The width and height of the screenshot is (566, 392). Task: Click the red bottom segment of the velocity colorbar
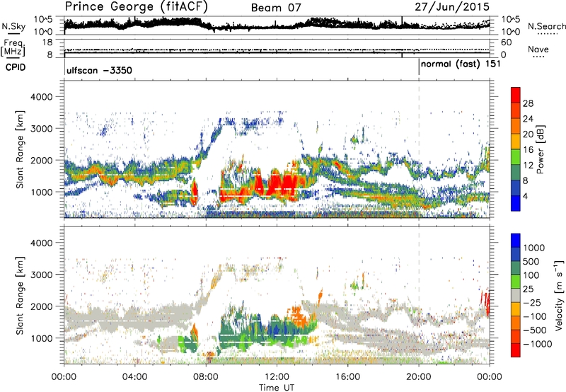516,350
